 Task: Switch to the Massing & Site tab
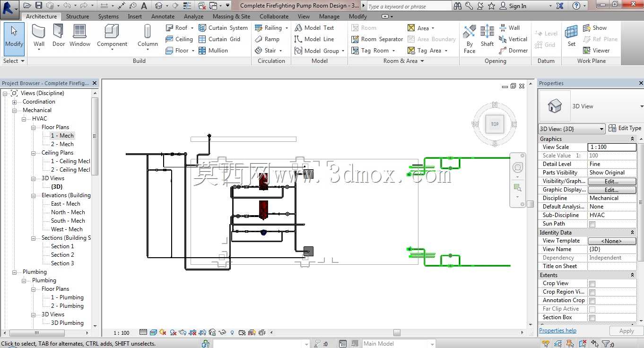coord(231,16)
